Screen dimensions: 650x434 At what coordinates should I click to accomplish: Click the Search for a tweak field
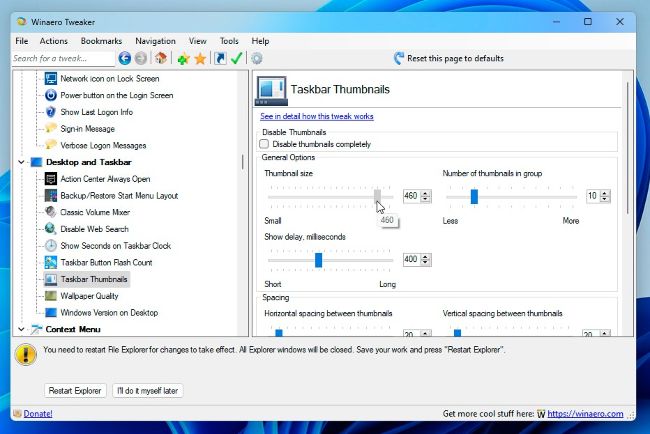pyautogui.click(x=63, y=58)
